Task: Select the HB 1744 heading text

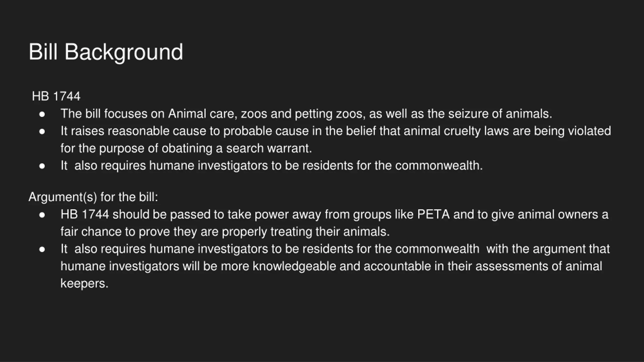Action: click(x=56, y=96)
